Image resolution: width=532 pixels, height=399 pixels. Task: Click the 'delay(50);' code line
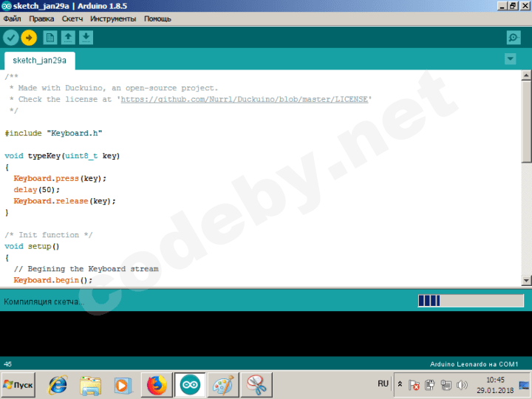(37, 190)
